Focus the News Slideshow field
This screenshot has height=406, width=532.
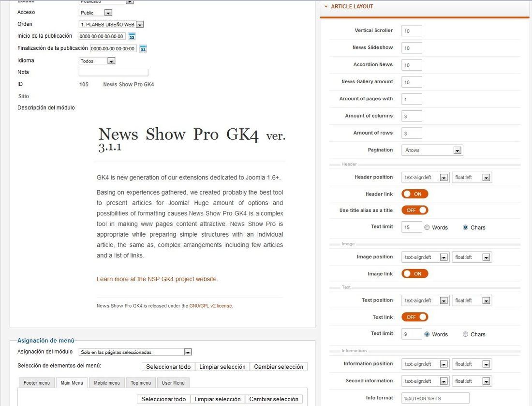pyautogui.click(x=412, y=48)
